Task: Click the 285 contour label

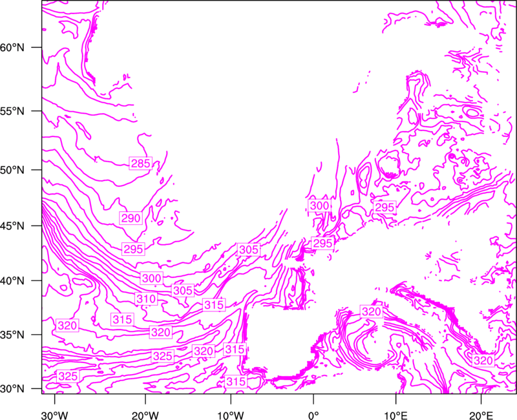Action: 140,163
